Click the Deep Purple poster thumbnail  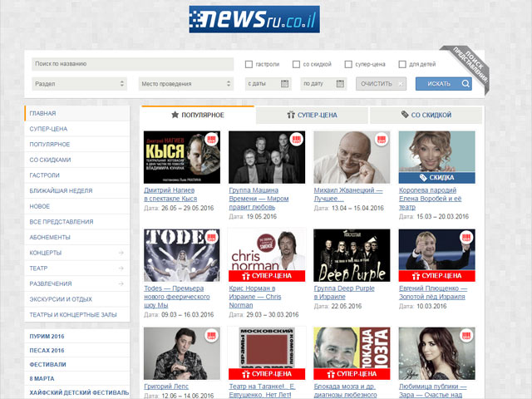(352, 255)
